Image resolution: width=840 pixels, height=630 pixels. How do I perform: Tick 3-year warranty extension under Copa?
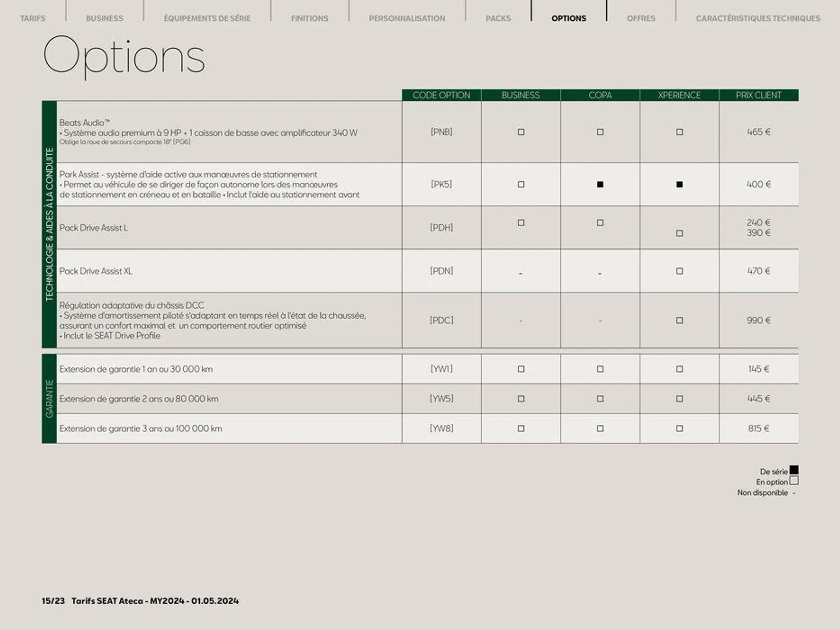click(600, 428)
